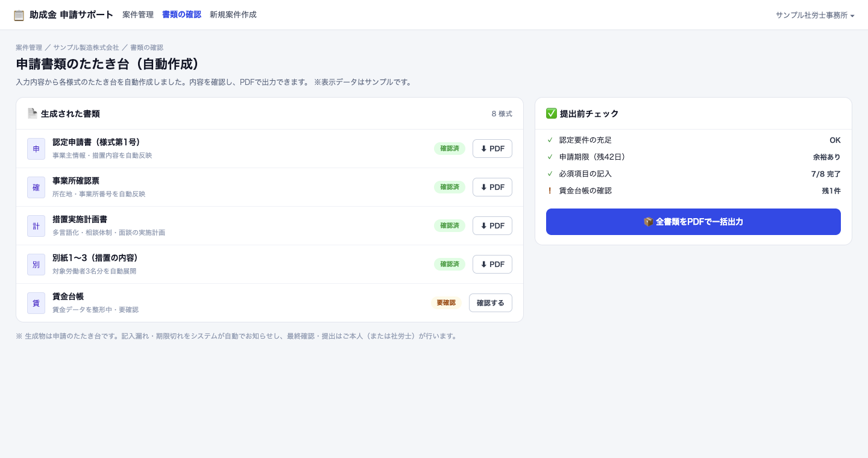Click the 確認済 badge of 認定申請書
The image size is (868, 458).
pyautogui.click(x=450, y=149)
